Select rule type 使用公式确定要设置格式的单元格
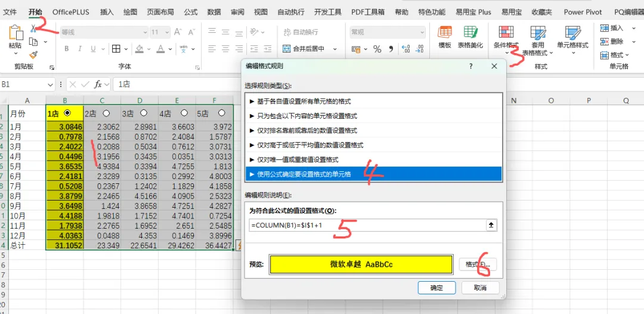This screenshot has height=314, width=644. coord(373,174)
